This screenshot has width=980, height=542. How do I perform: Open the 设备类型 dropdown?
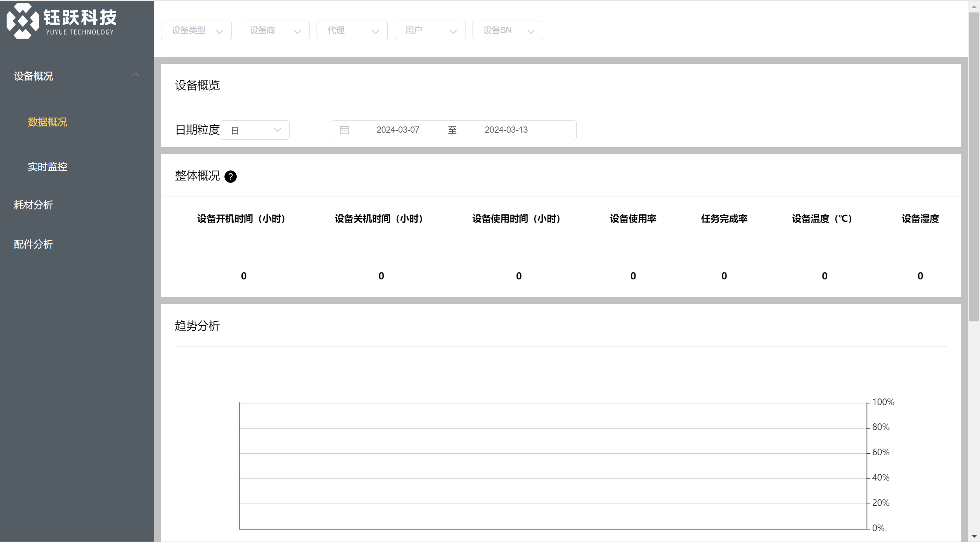(196, 30)
